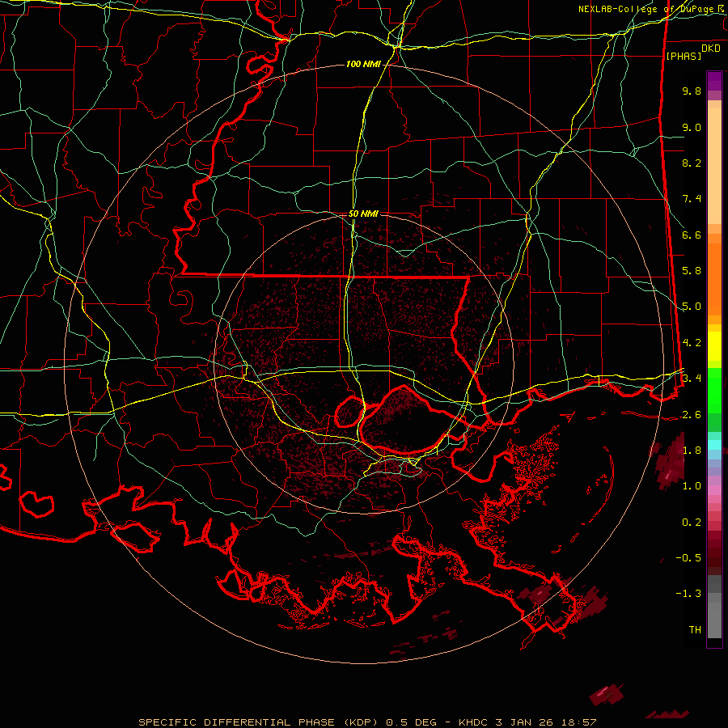The image size is (728, 728).
Task: Click the -0.5 scale value
Action: [x=688, y=557]
